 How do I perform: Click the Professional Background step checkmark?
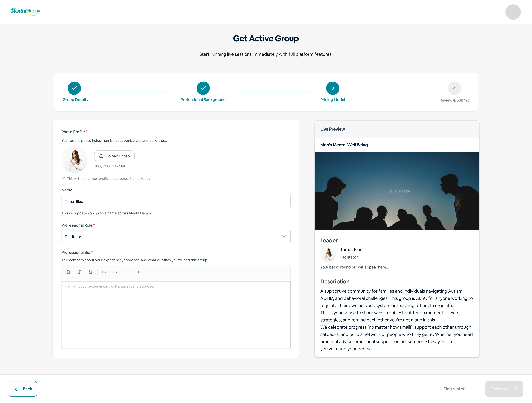pos(203,88)
